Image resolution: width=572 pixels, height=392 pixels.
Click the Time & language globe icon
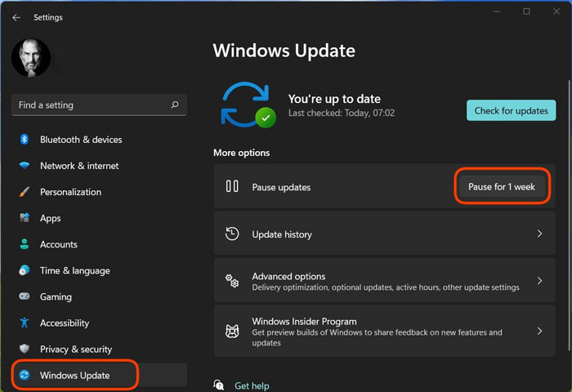(x=25, y=270)
